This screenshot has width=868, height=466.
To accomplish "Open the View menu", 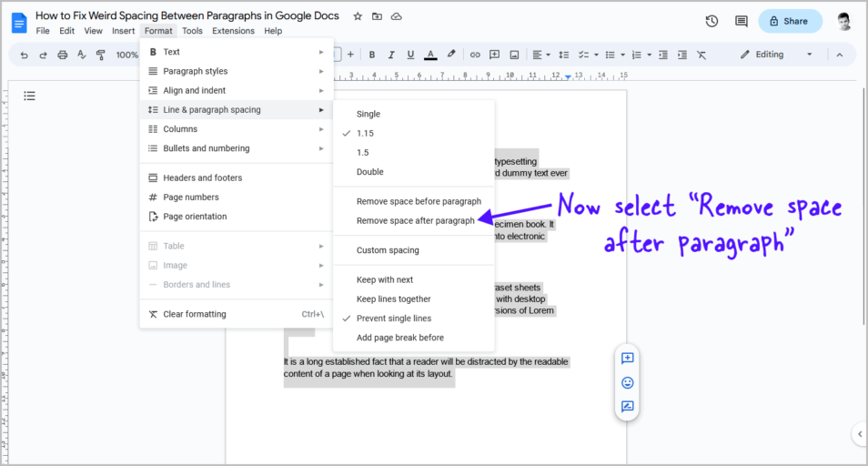I will click(93, 31).
